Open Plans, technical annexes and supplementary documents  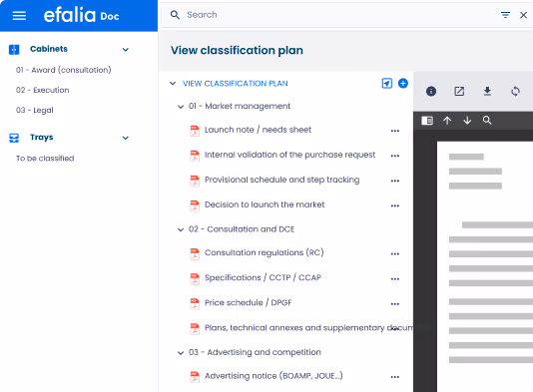coord(308,328)
